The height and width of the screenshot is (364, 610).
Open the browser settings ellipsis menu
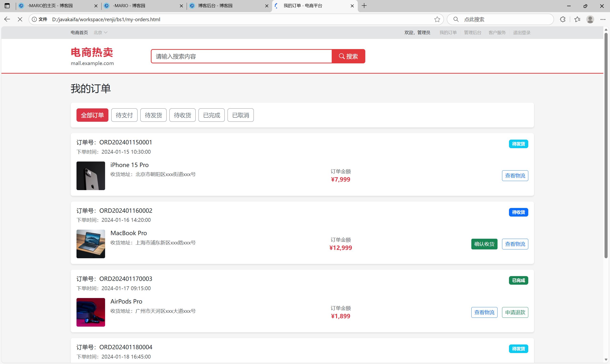click(x=603, y=19)
